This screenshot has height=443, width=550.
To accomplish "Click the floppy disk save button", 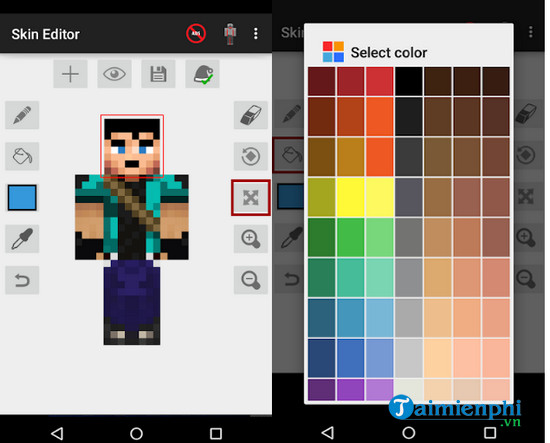I will point(158,74).
